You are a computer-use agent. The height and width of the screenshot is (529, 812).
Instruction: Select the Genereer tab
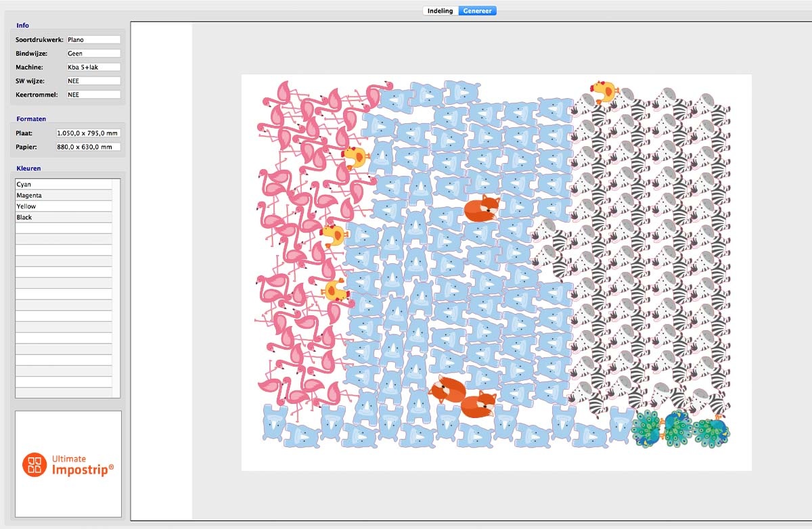pyautogui.click(x=477, y=11)
